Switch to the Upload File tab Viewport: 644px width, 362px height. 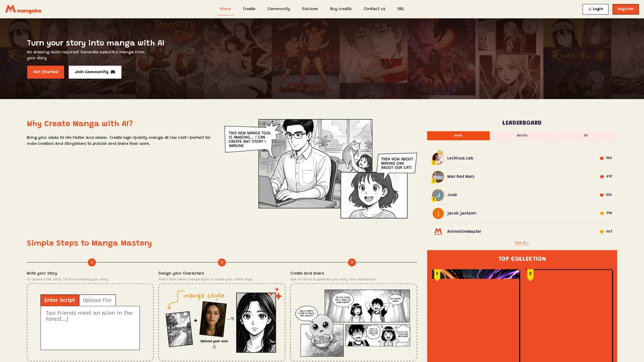point(97,300)
